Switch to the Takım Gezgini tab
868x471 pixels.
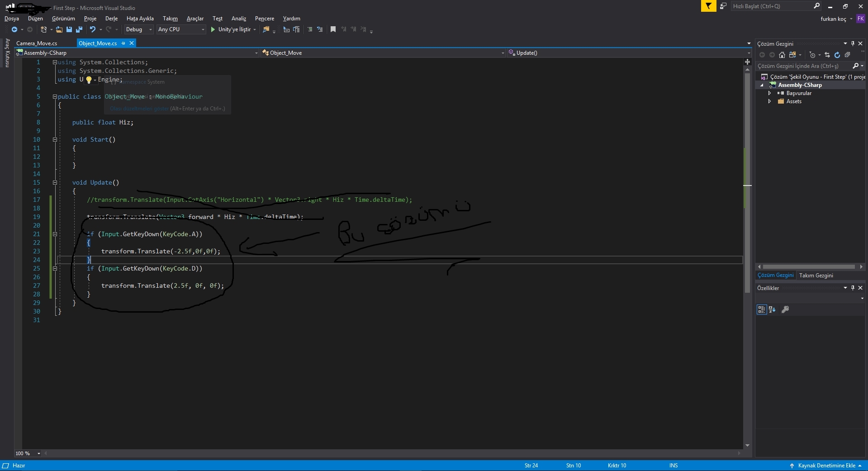[x=816, y=276]
